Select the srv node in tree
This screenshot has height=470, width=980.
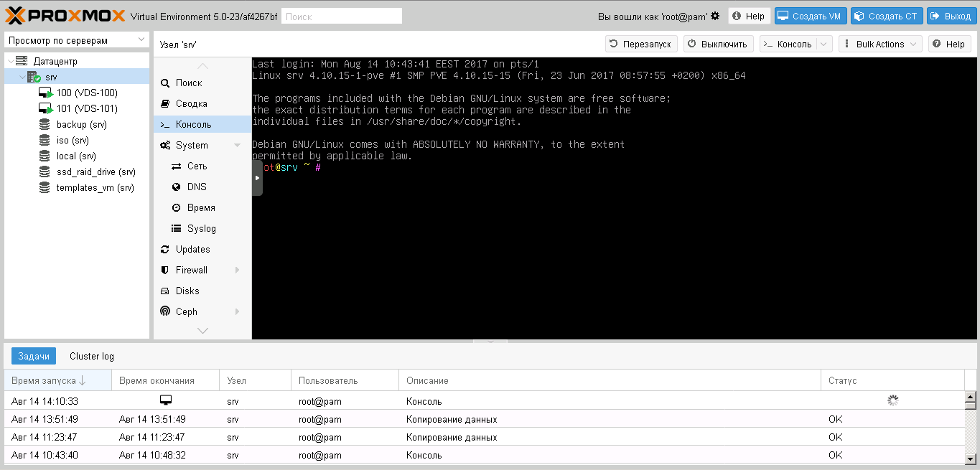(x=51, y=77)
